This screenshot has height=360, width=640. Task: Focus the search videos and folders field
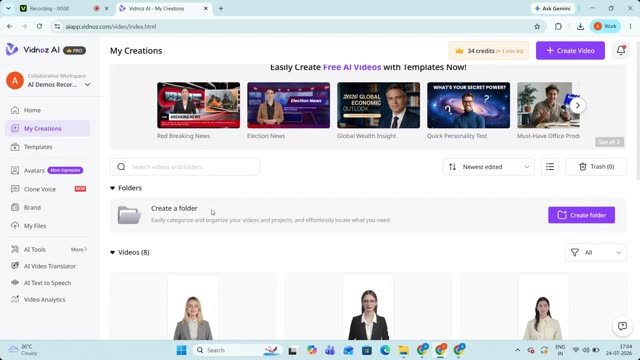pos(185,167)
